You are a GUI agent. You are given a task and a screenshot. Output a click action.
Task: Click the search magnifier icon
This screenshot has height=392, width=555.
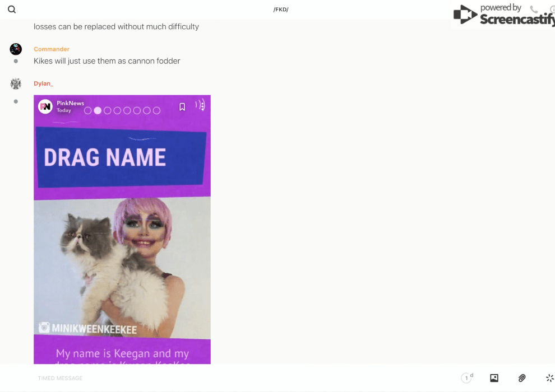(x=12, y=10)
